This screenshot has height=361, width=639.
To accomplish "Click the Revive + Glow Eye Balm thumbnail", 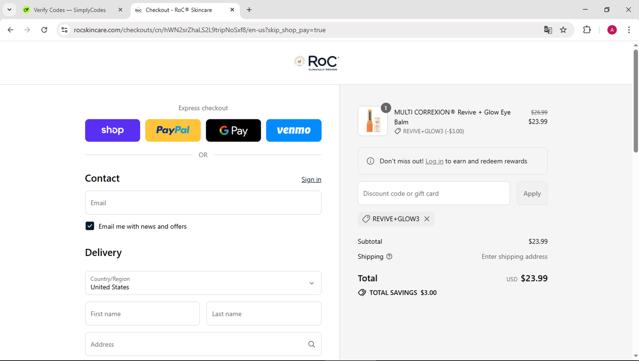I will tap(372, 121).
